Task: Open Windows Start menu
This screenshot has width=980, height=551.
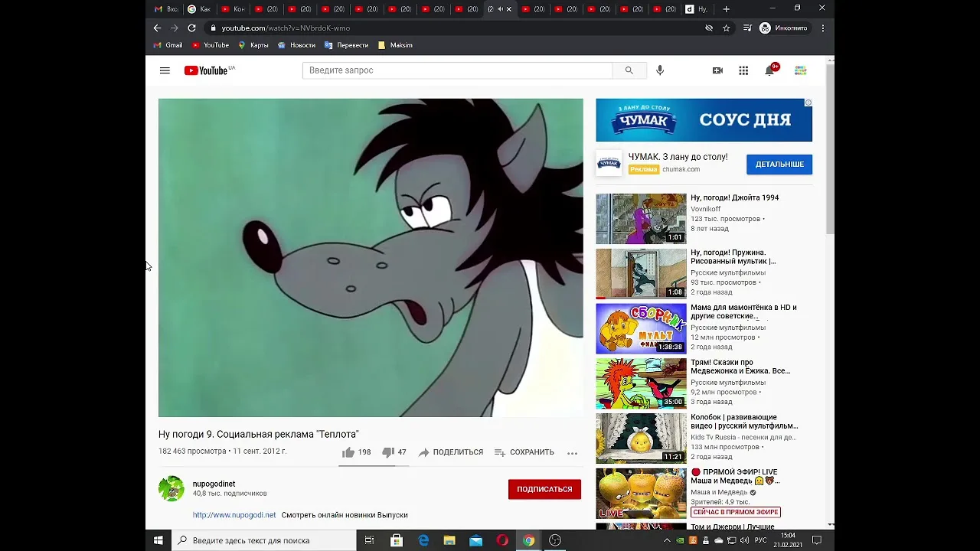Action: pos(158,540)
